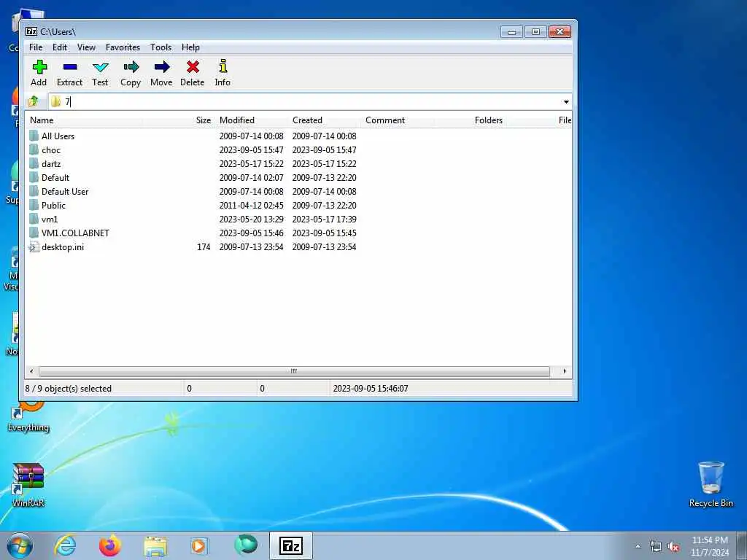Open the Windows Start menu
The width and height of the screenshot is (747, 560).
click(x=20, y=545)
